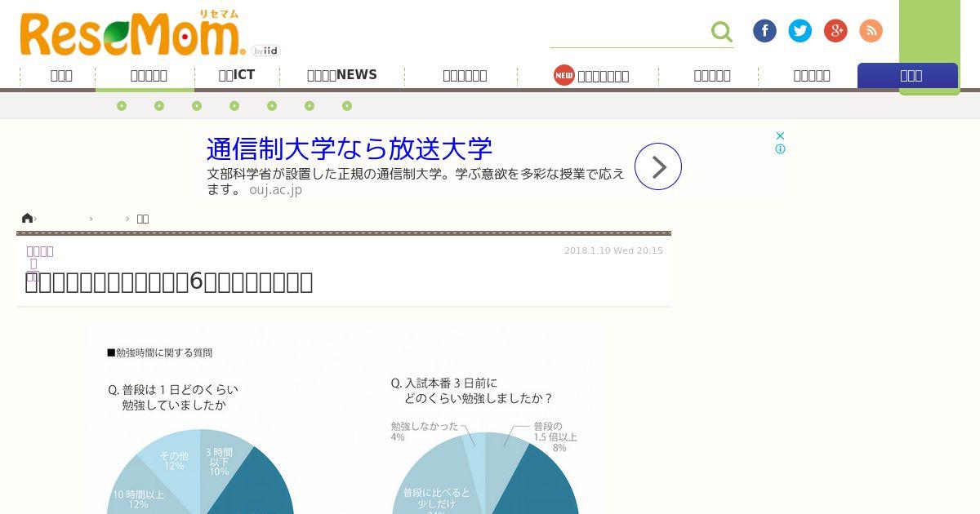Open the Twitter bird icon
The width and height of the screenshot is (980, 514).
point(800,31)
